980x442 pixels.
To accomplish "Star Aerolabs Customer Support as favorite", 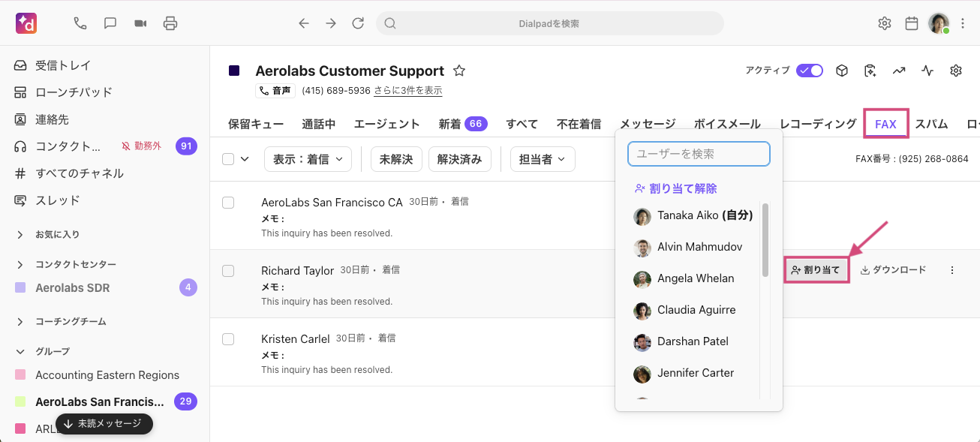I will click(459, 71).
